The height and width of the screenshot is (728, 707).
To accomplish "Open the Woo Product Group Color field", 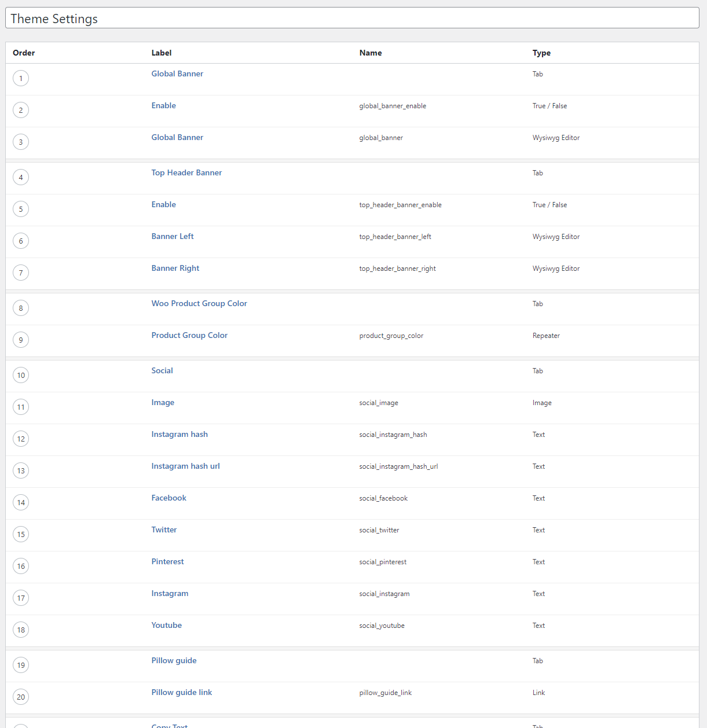I will (199, 303).
